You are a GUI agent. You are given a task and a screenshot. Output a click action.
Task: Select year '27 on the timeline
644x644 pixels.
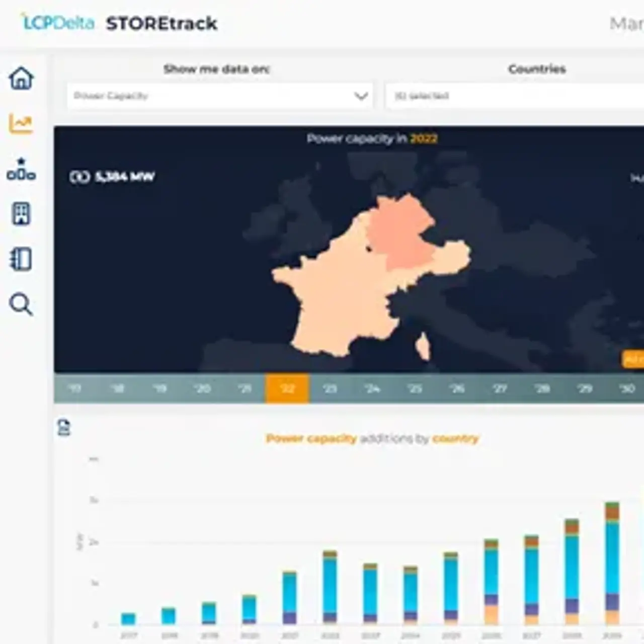coord(500,388)
